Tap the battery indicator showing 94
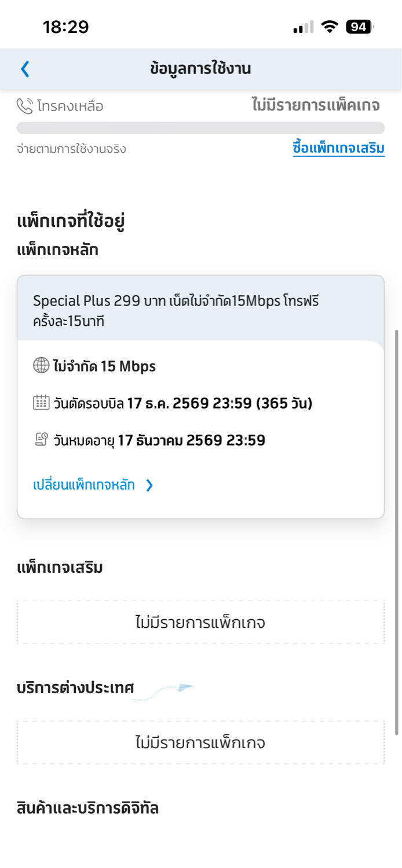The width and height of the screenshot is (402, 868). 360,27
